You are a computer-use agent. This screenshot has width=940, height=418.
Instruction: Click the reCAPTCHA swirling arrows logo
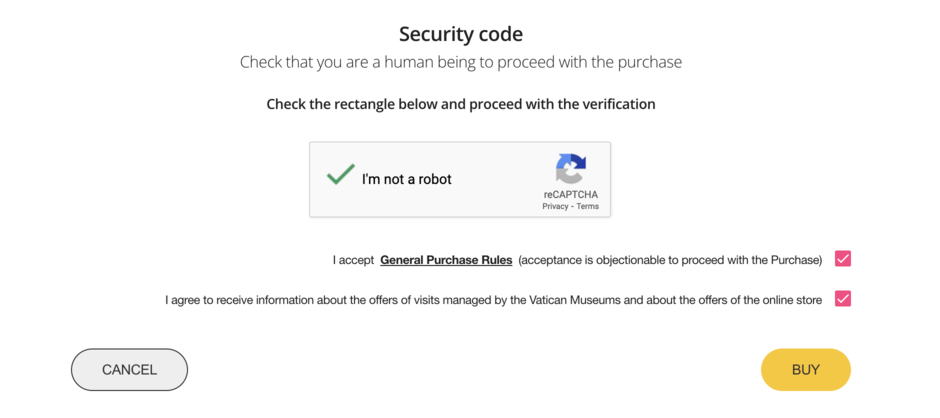pos(571,169)
